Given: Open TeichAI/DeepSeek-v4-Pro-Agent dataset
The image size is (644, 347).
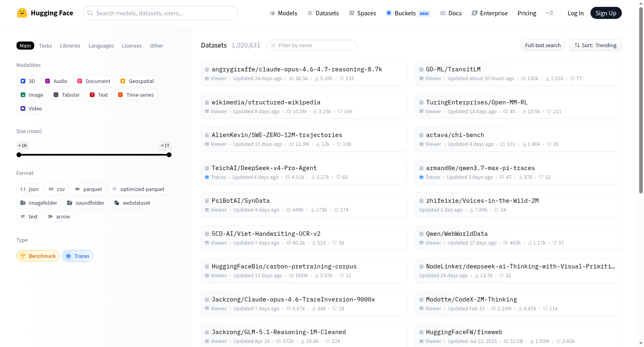Looking at the screenshot, I should [x=304, y=172].
